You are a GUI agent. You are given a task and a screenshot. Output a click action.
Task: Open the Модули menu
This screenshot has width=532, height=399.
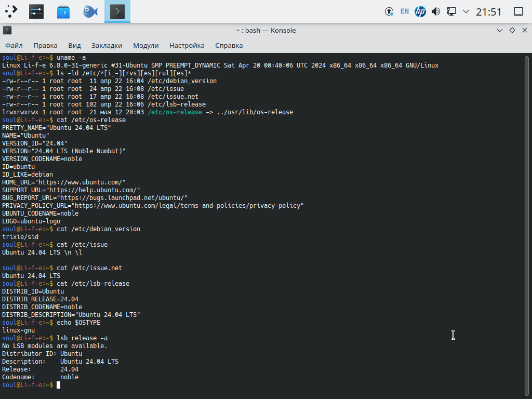pyautogui.click(x=146, y=46)
